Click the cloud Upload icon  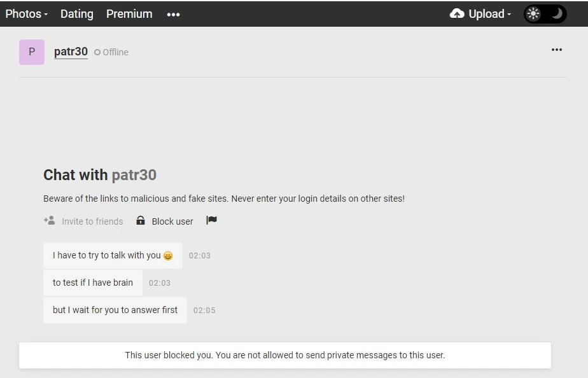[457, 13]
